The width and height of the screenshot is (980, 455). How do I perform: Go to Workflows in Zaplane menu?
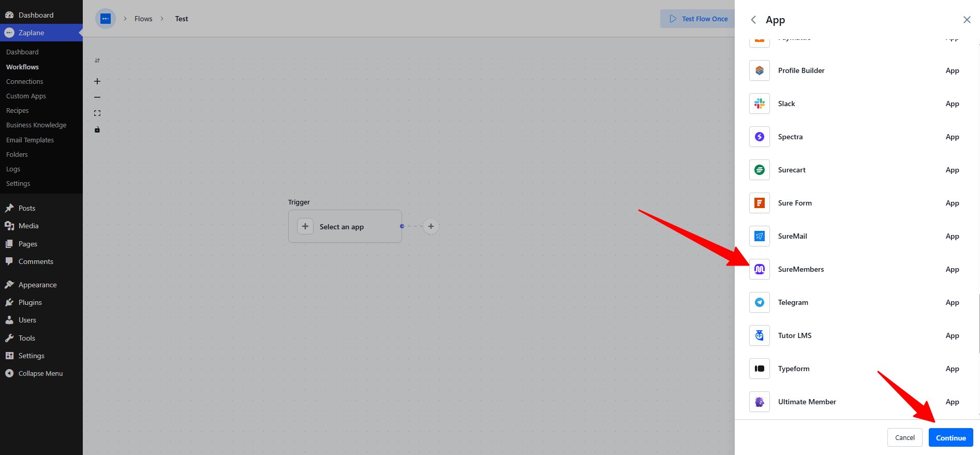pyautogui.click(x=22, y=67)
